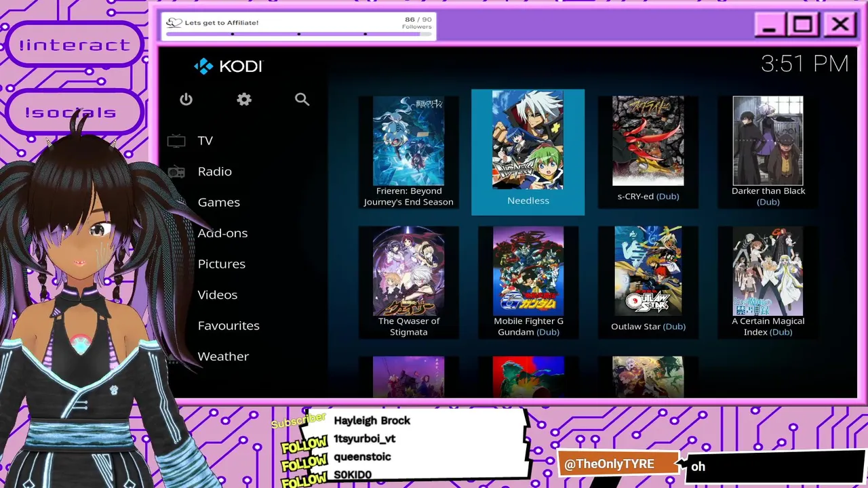Click the Radio icon in sidebar
The width and height of the screenshot is (868, 488).
coord(176,171)
